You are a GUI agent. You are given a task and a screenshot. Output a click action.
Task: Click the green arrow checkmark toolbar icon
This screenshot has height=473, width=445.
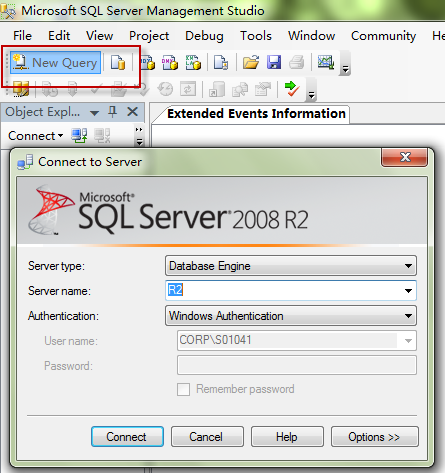[x=292, y=89]
